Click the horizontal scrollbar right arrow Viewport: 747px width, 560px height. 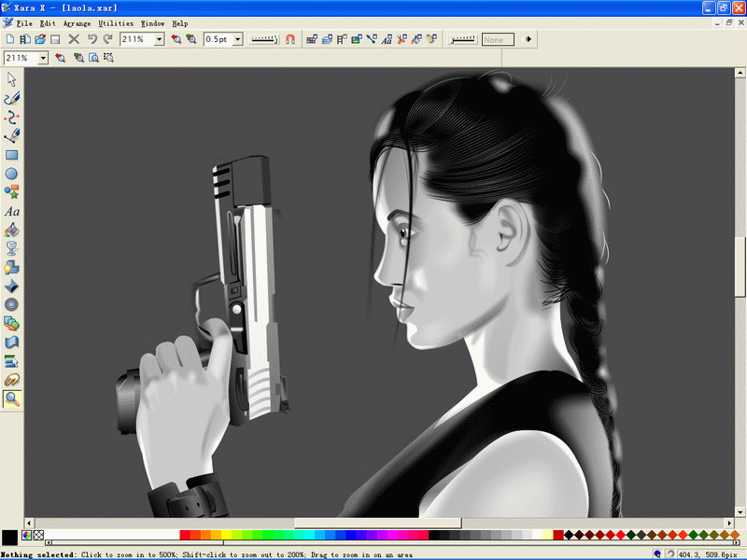pos(729,523)
